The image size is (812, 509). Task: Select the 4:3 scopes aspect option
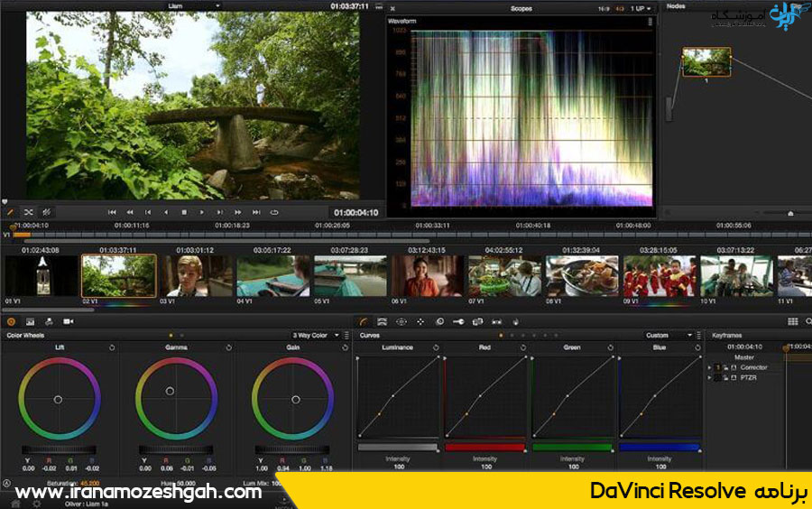coord(619,9)
